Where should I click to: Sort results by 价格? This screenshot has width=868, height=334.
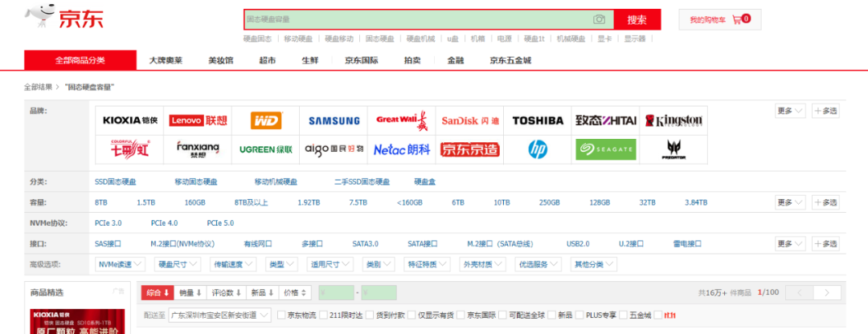[x=295, y=292]
